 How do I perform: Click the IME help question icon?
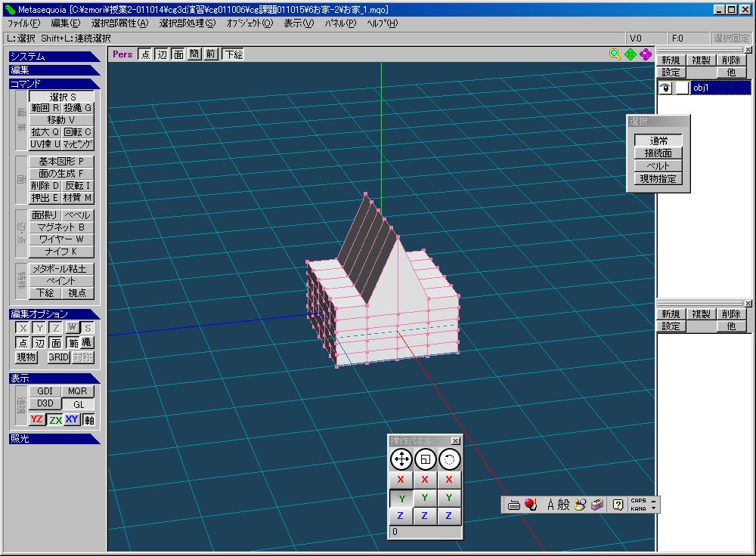[618, 505]
